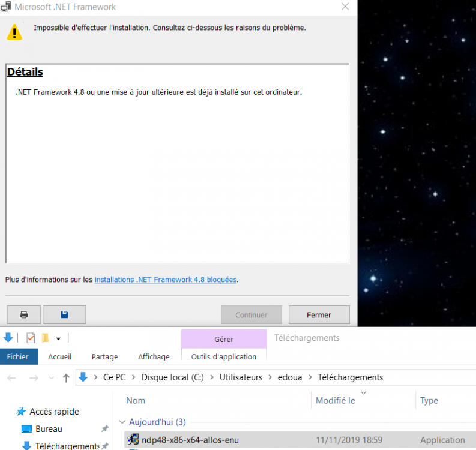
Task: Open the Outils d'application tab
Action: pos(224,356)
